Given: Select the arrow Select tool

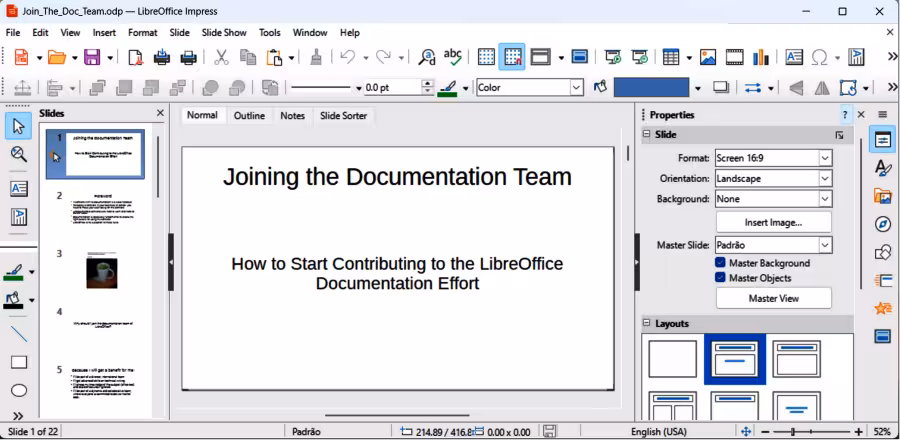Looking at the screenshot, I should coord(18,126).
